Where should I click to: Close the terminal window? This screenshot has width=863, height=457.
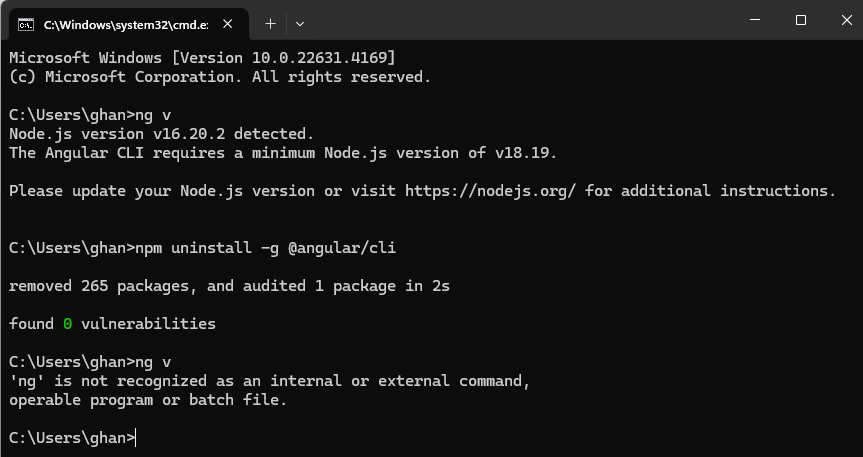pyautogui.click(x=846, y=20)
